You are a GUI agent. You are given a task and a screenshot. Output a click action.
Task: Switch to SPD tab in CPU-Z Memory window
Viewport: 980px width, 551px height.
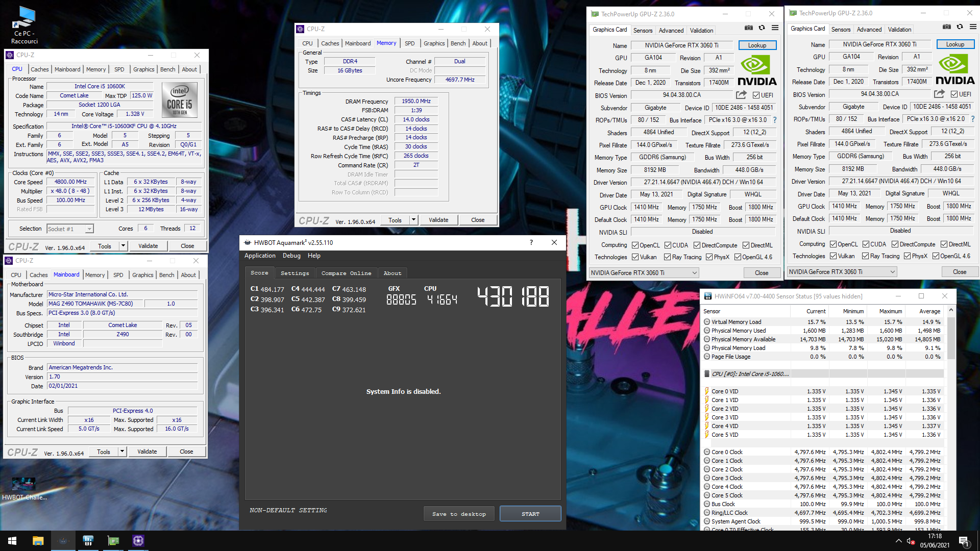point(409,43)
